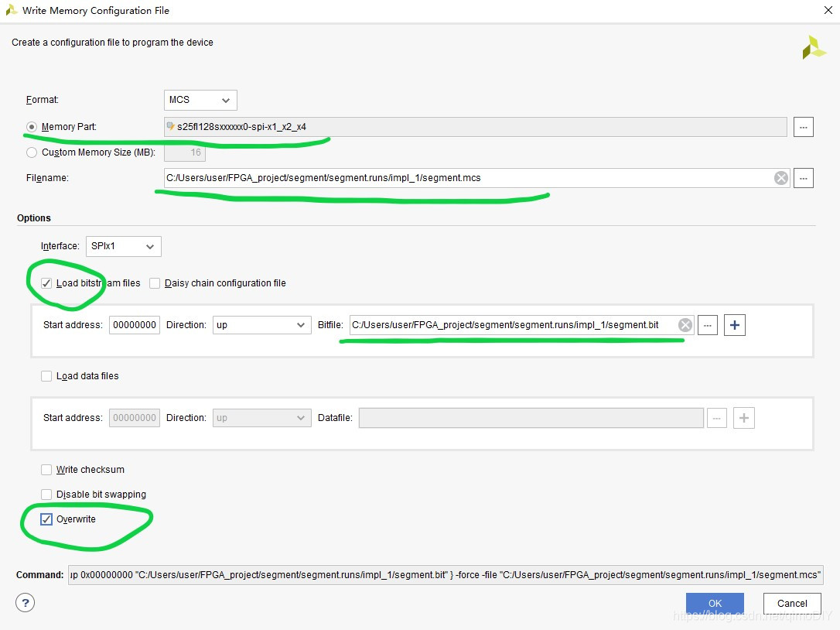Select Custom Memory Size radio button
Viewport: 840px width, 630px height.
[32, 152]
